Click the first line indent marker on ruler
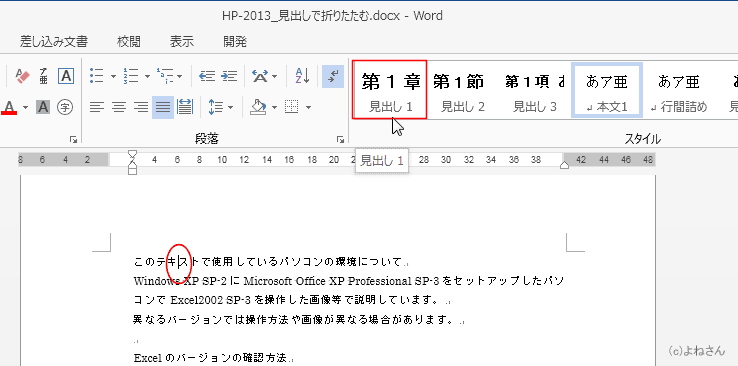The height and width of the screenshot is (366, 738). coord(133,154)
